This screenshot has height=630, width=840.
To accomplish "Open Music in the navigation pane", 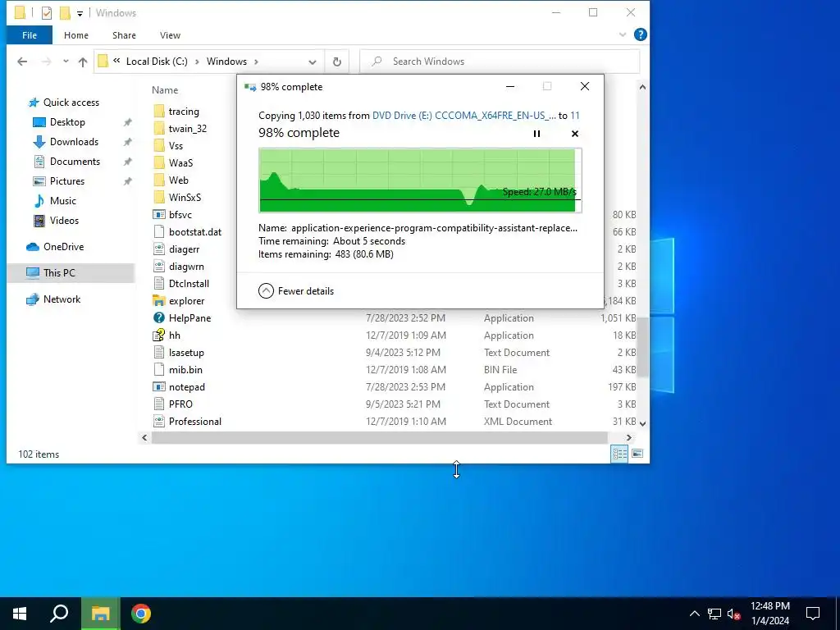I will (x=62, y=201).
